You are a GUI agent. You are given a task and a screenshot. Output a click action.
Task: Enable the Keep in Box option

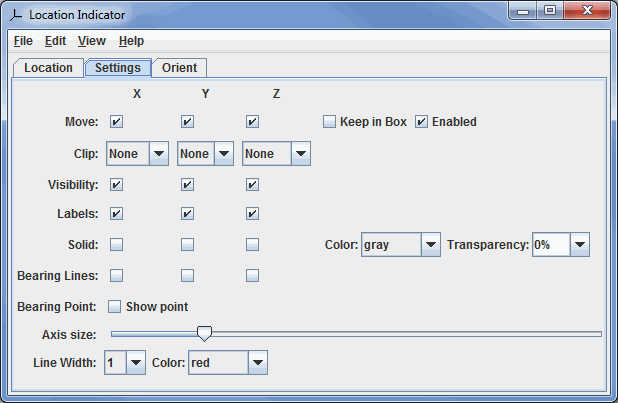tap(330, 122)
